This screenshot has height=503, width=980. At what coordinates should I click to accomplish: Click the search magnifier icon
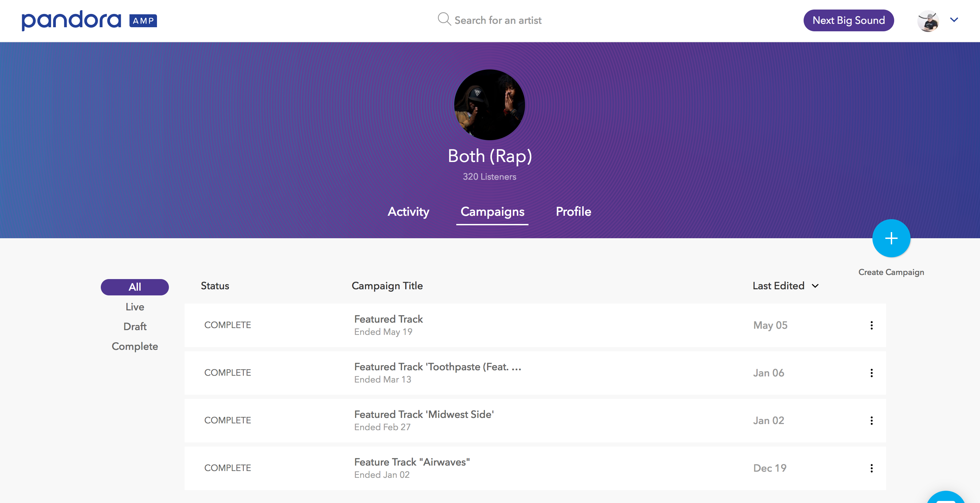pos(444,19)
